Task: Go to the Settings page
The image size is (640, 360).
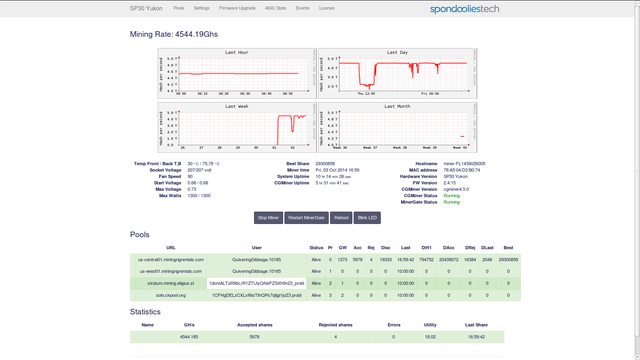Action: point(202,8)
